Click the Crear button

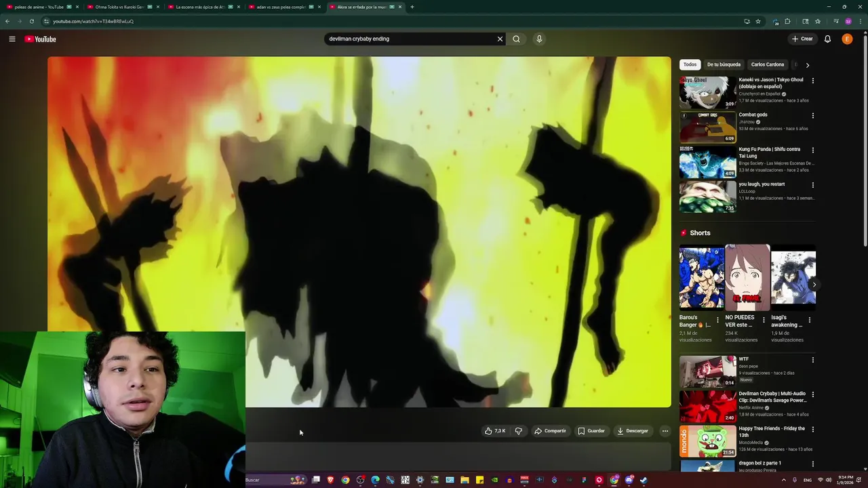click(802, 39)
